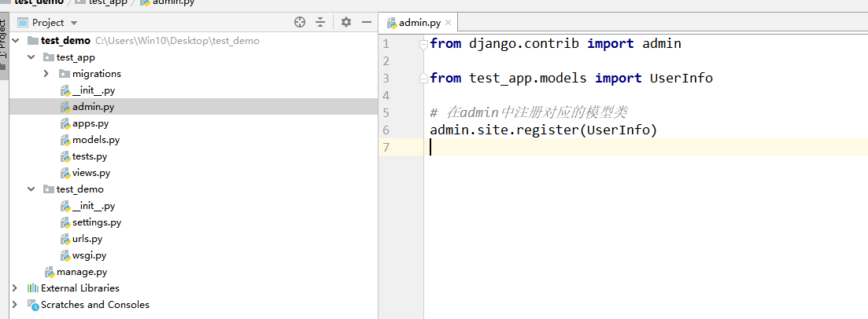
Task: Click the locate/scroll-from-source target icon
Action: pyautogui.click(x=300, y=22)
